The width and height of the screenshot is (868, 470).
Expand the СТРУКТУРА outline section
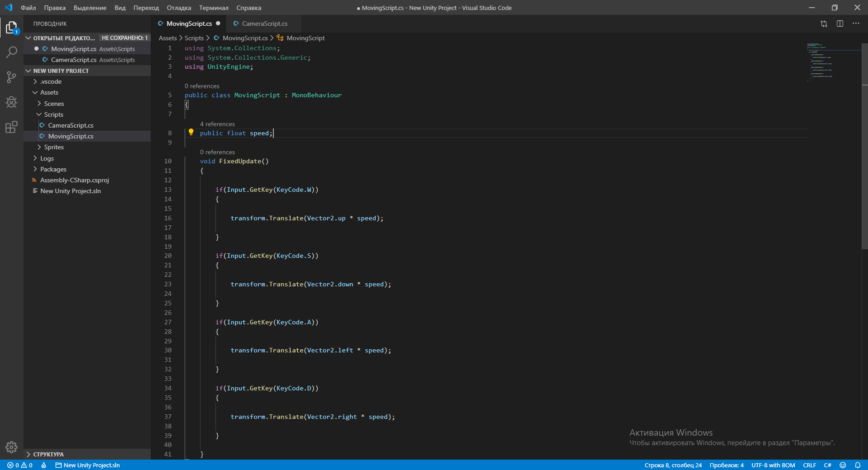pos(87,454)
